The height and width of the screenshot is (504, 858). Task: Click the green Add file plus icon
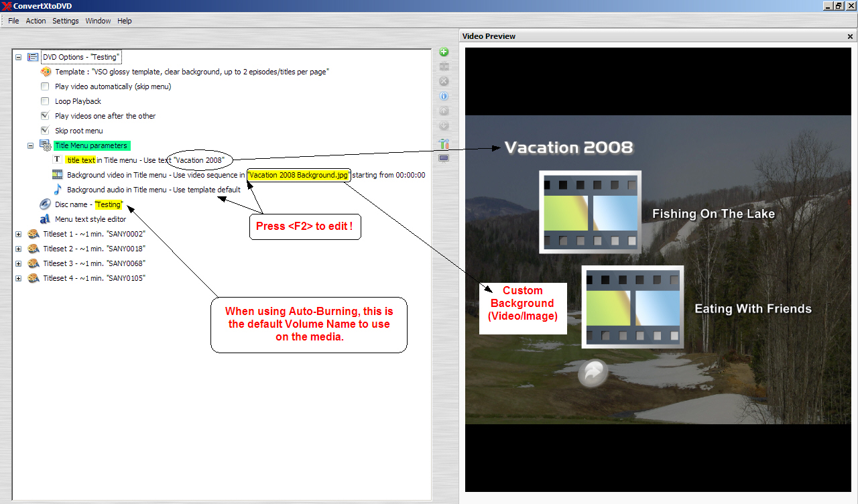[444, 52]
